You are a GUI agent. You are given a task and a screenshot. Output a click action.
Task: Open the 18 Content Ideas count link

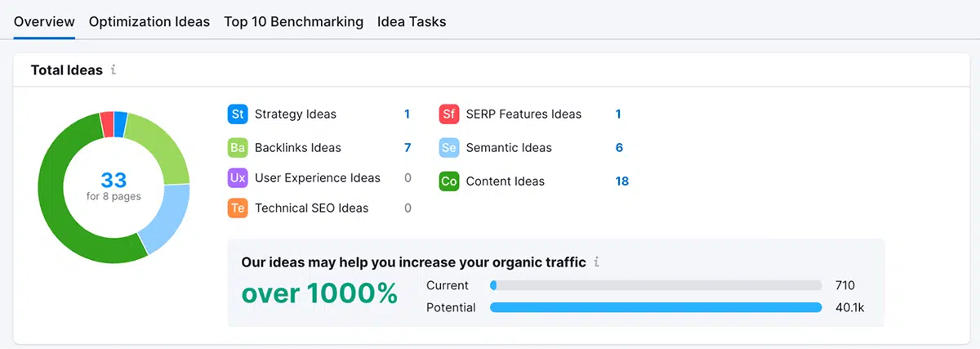[x=622, y=181]
